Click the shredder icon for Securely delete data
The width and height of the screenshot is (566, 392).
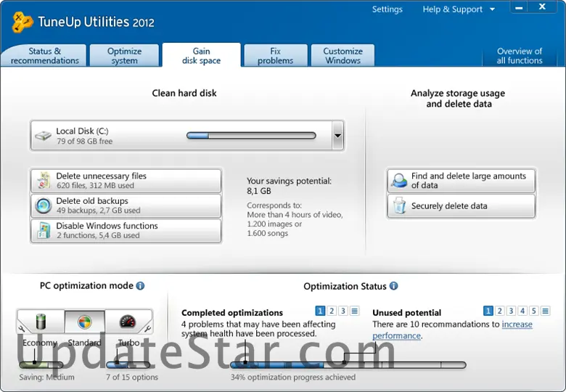pos(399,205)
